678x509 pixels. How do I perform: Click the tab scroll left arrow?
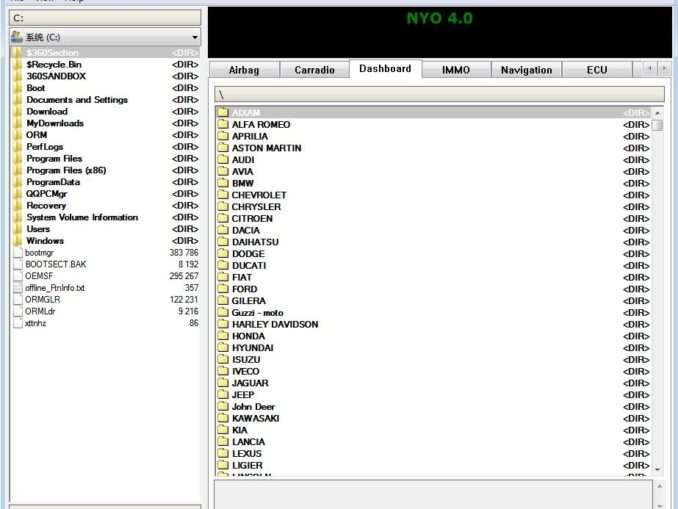(x=650, y=68)
